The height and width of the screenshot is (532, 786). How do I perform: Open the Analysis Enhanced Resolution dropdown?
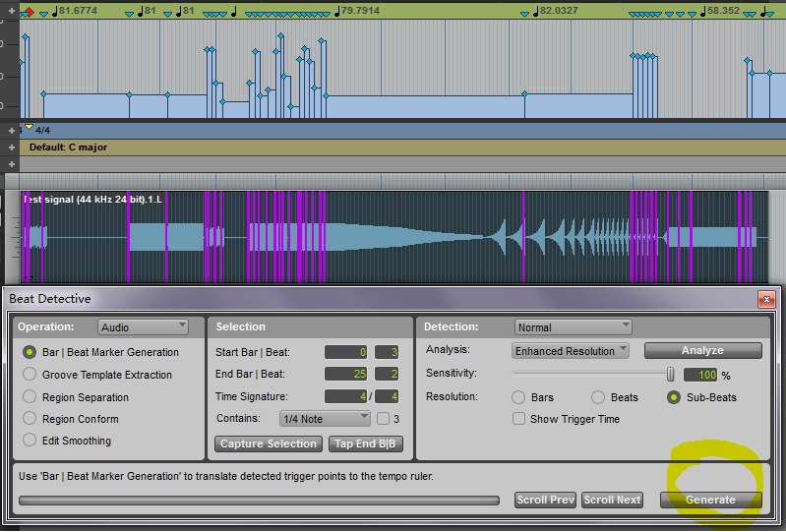tap(571, 350)
